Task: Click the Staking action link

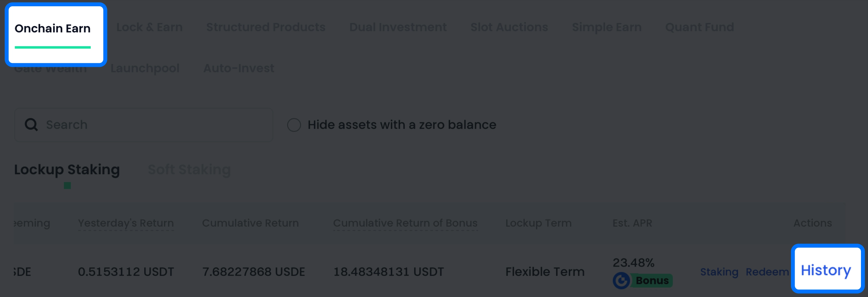Action: (x=719, y=271)
